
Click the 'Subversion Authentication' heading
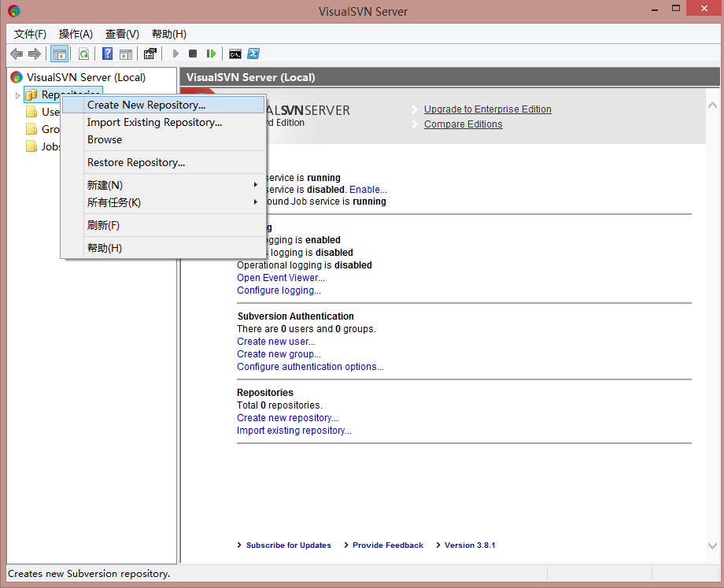(296, 316)
